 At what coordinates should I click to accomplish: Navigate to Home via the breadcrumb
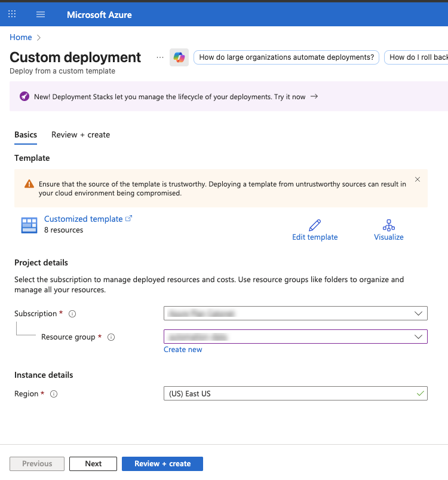click(x=20, y=37)
